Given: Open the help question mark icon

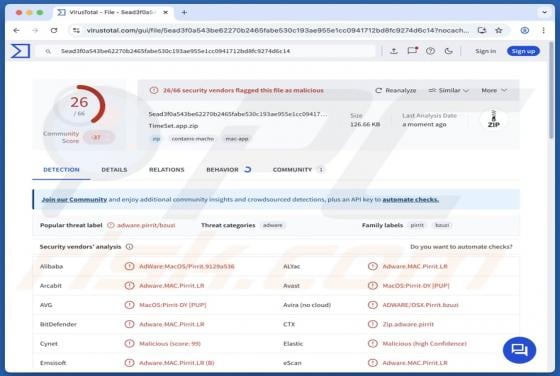Looking at the screenshot, I should [x=430, y=51].
